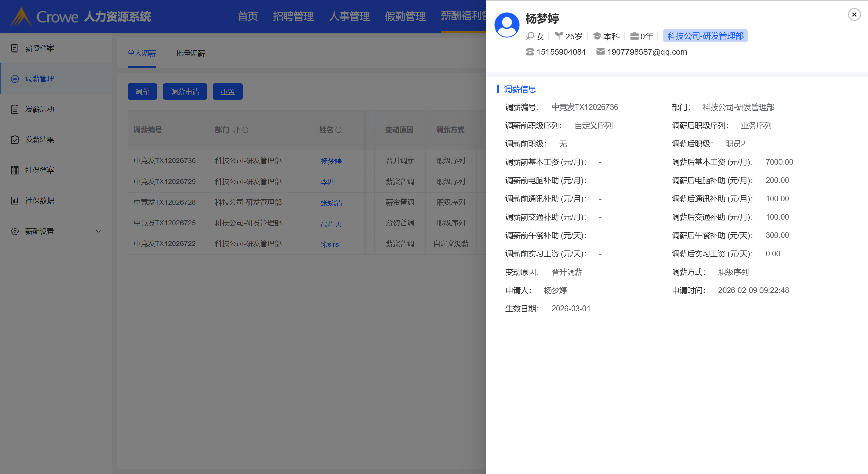
Task: Click the 调薪管理 sidebar icon
Action: (15, 79)
